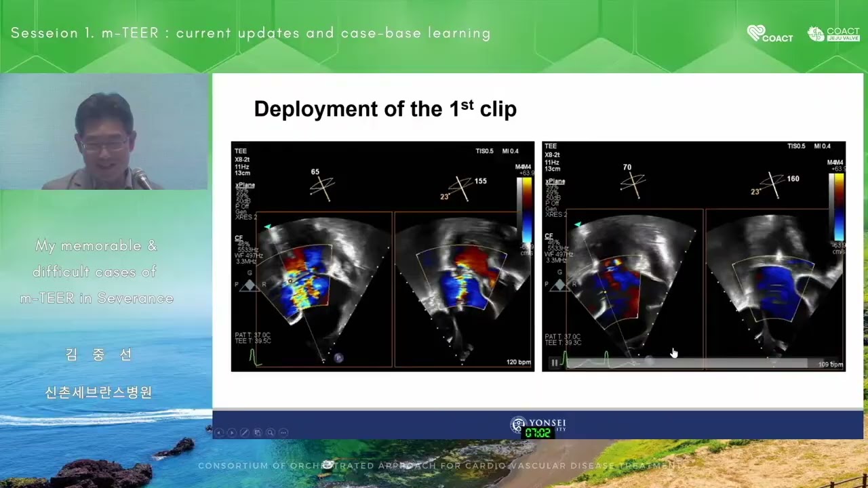Open the see-all-slides icon
This screenshot has width=868, height=488.
(258, 432)
